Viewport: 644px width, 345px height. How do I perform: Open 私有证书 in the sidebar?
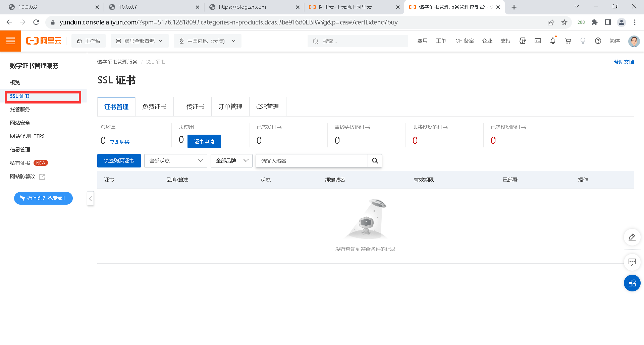coord(20,163)
